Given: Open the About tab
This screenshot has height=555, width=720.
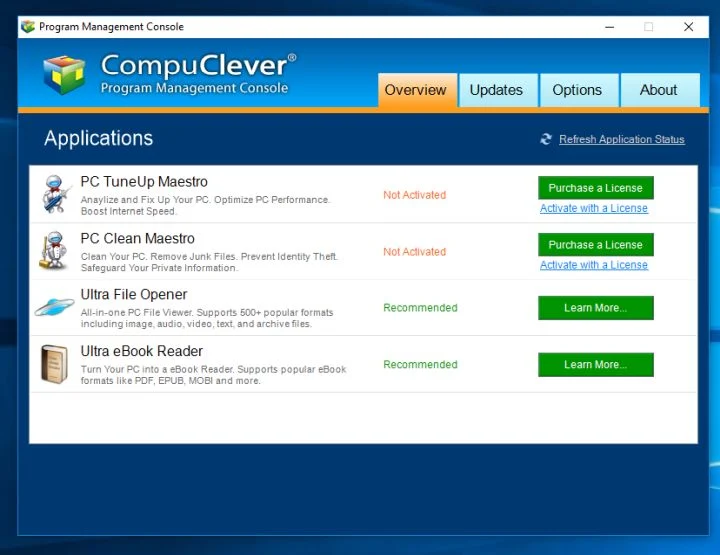Looking at the screenshot, I should pos(660,90).
